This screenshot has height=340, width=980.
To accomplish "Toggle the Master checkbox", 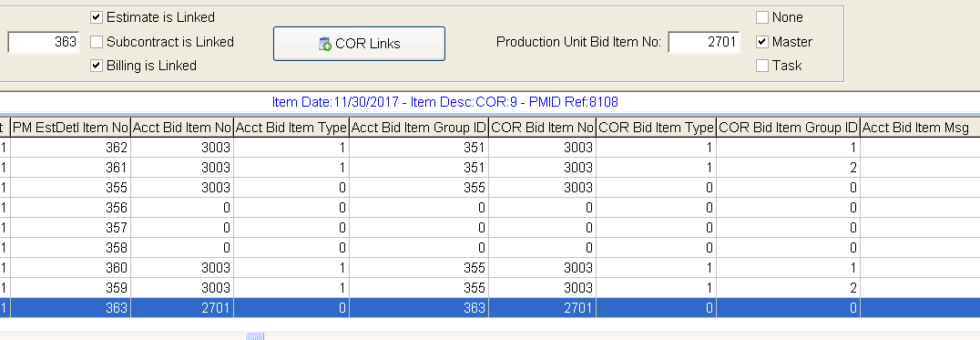I will 762,42.
